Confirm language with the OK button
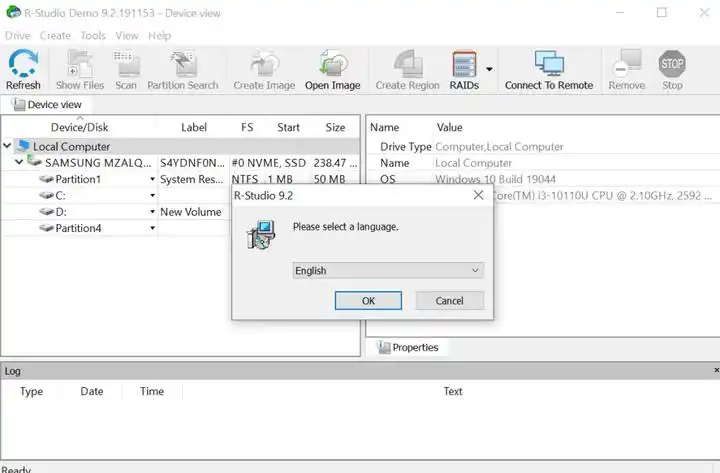The width and height of the screenshot is (720, 473). [368, 300]
